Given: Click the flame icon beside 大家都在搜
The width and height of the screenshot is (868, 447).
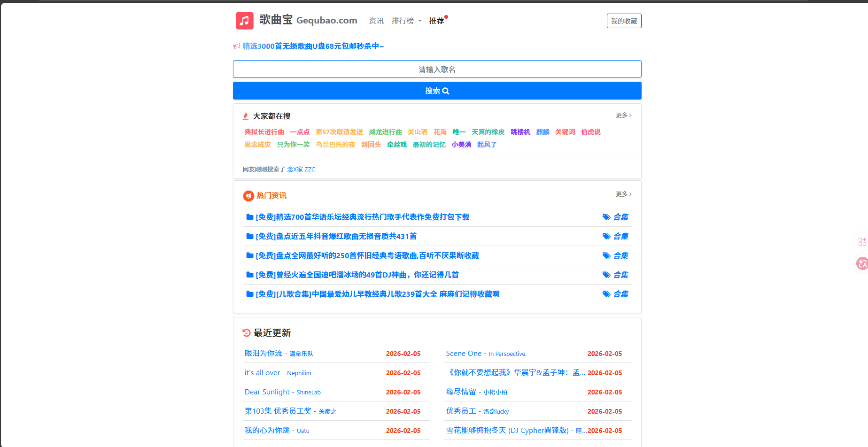Looking at the screenshot, I should [246, 116].
